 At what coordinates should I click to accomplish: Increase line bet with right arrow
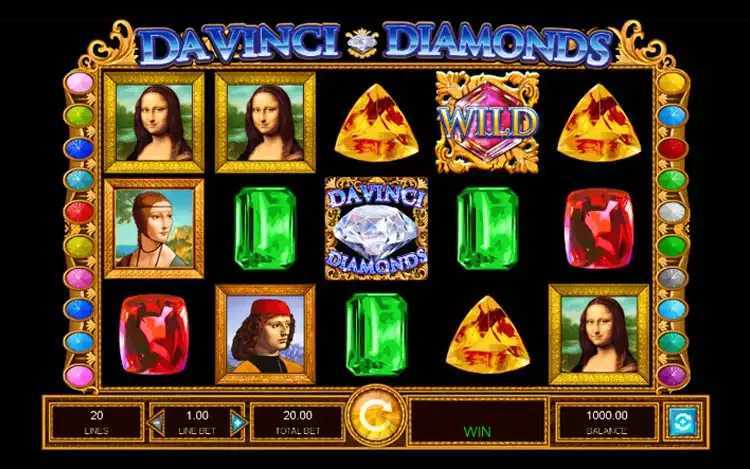[x=238, y=423]
